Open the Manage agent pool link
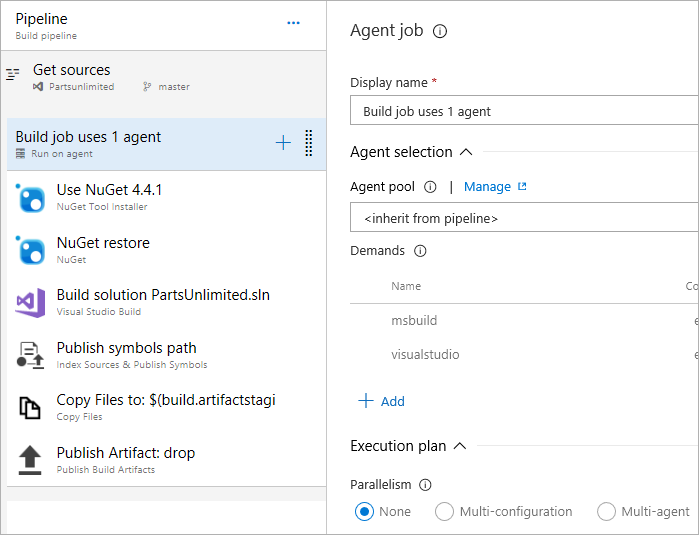Viewport: 699px width, 535px height. 495,187
